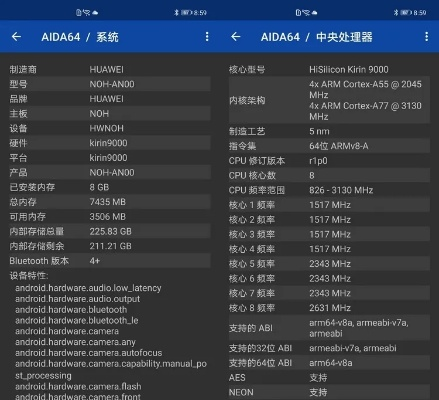Select the 核心 7 频率 row
The height and width of the screenshot is (400, 439).
click(x=329, y=293)
